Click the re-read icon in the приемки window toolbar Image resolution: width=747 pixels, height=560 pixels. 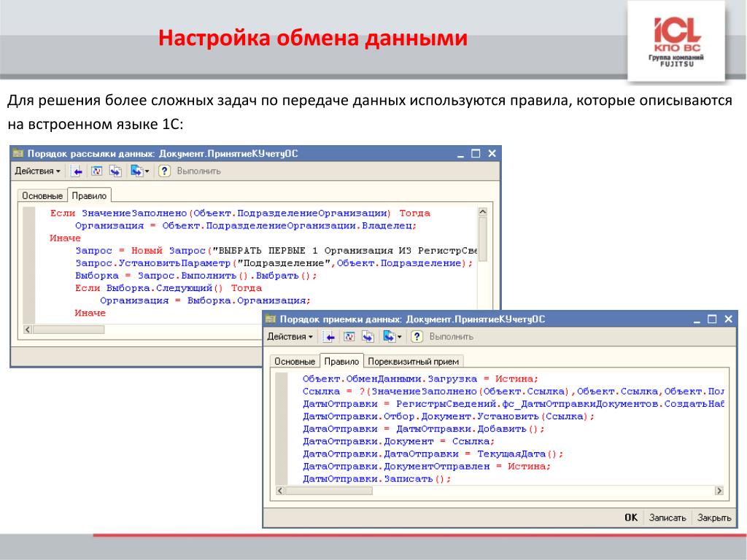349,337
